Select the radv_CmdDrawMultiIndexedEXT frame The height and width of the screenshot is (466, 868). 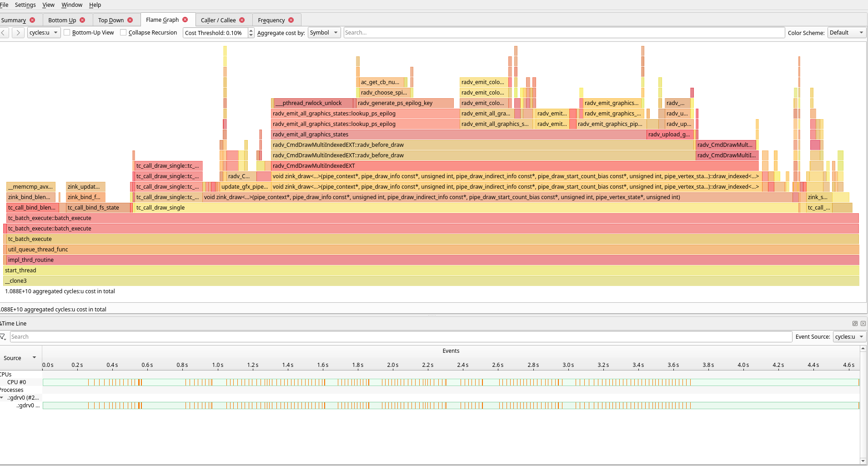pos(515,166)
